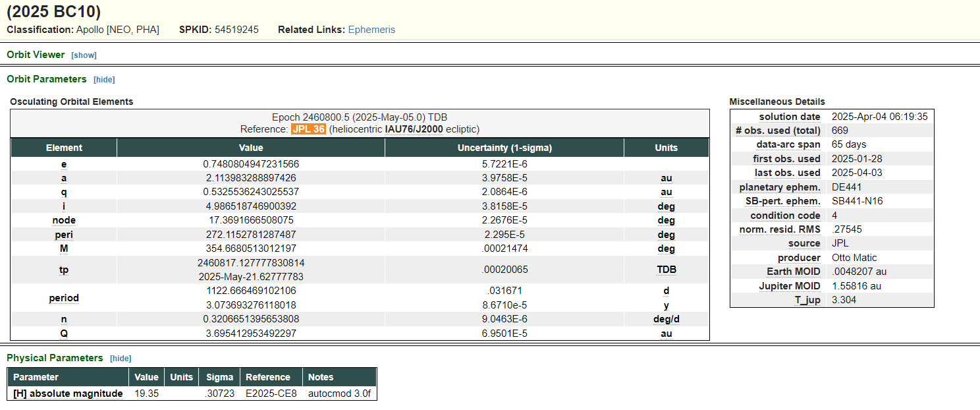
Task: Click the node value 17.3691666508075
Action: [251, 220]
